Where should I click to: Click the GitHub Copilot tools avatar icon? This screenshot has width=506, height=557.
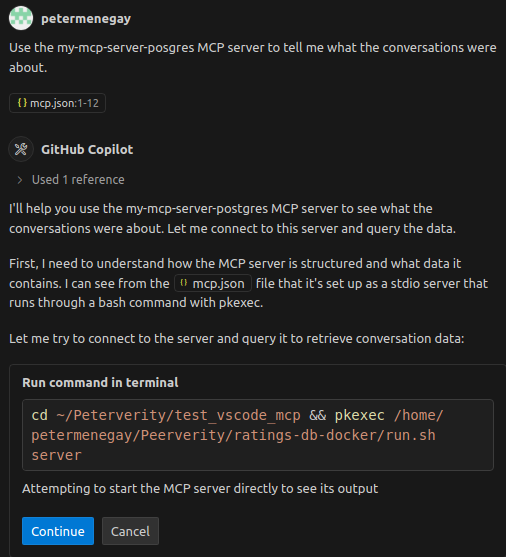21,149
